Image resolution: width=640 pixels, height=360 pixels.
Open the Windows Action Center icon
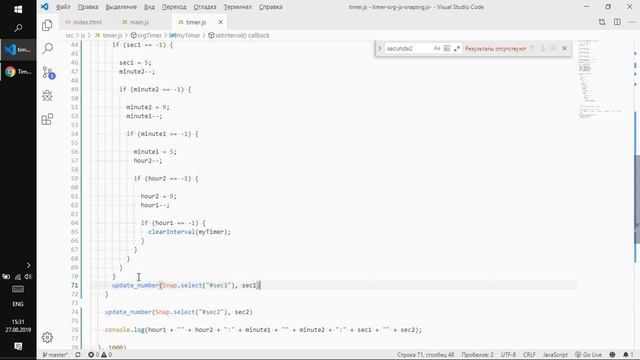(x=18, y=347)
